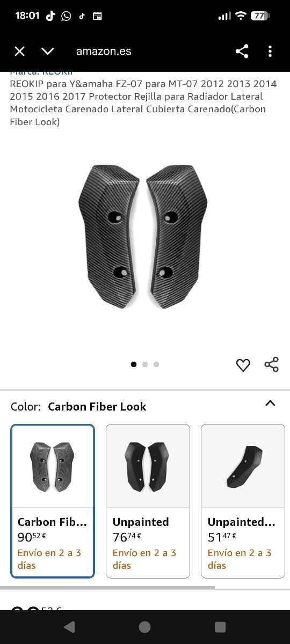Tap the amazon.es address text
This screenshot has width=290, height=644.
104,52
